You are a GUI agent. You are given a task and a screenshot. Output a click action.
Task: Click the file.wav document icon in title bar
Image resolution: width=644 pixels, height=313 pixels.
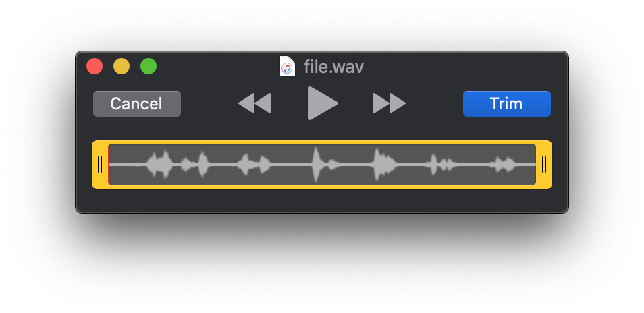[288, 66]
